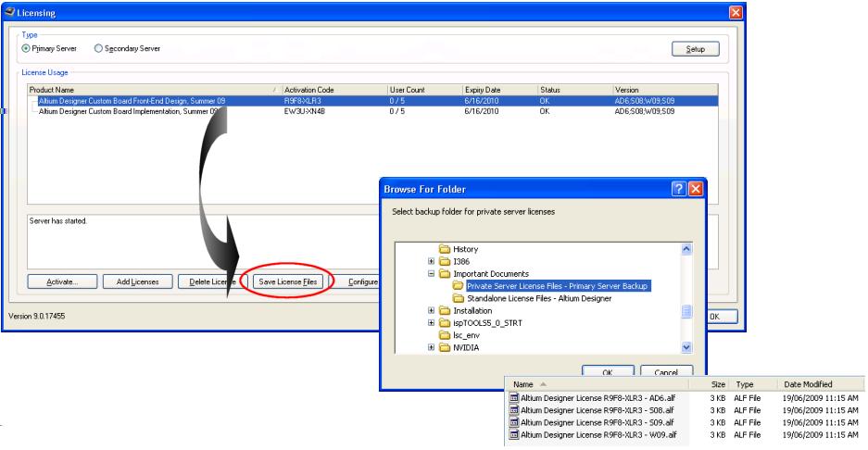
Task: Expand the I386 folder node
Action: tap(432, 261)
